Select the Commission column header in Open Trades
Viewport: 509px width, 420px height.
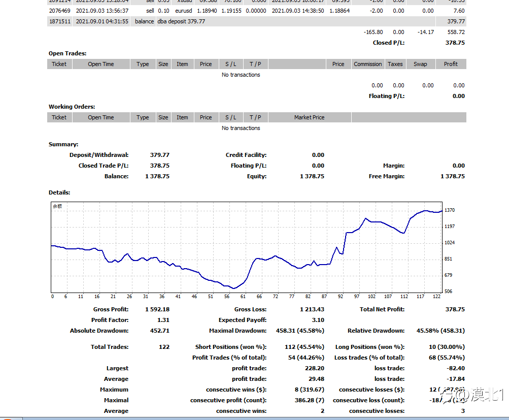pos(368,64)
